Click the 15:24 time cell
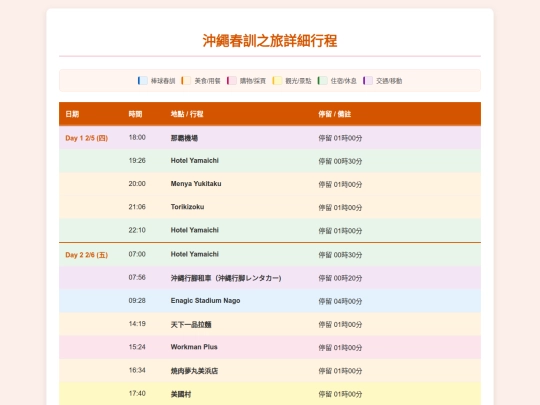The height and width of the screenshot is (405, 540). [x=137, y=347]
